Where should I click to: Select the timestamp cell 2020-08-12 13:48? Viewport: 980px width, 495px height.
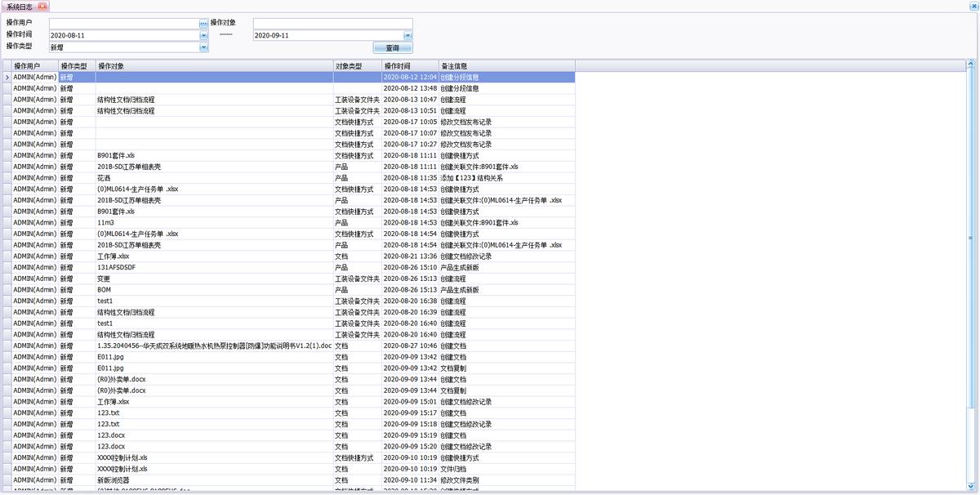[x=410, y=88]
